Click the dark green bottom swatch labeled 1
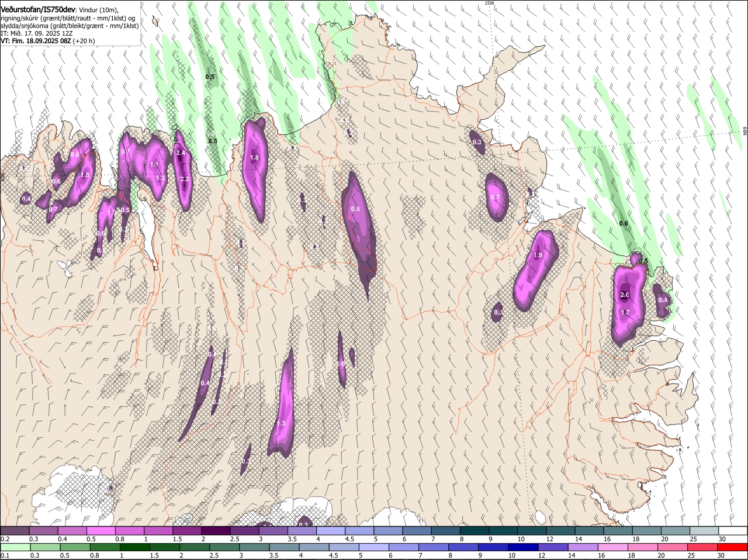 click(x=135, y=547)
